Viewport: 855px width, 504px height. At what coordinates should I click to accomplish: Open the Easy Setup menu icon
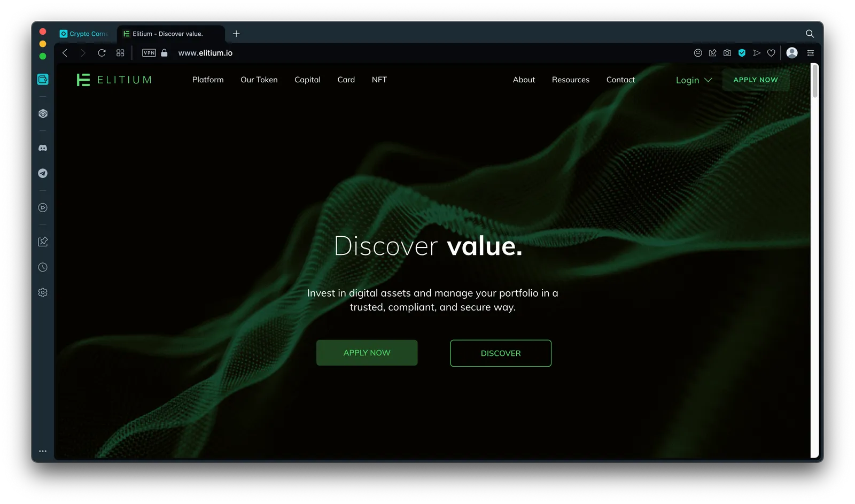tap(811, 53)
